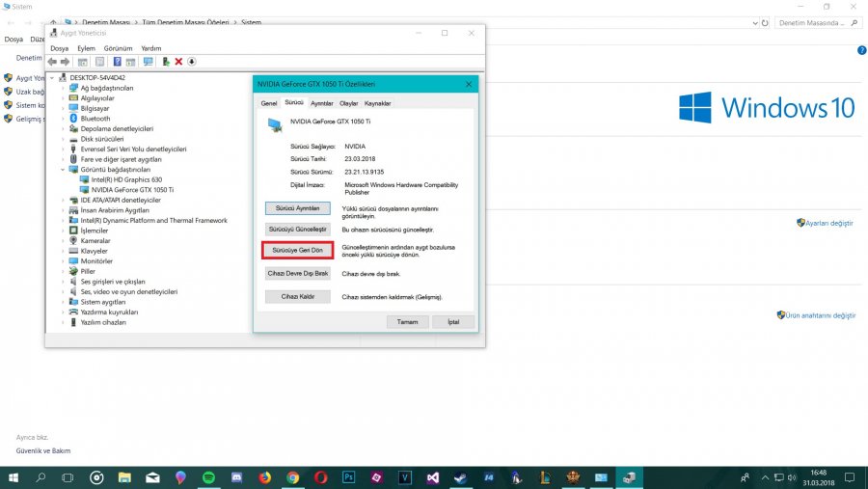The image size is (868, 489).
Task: Click the Sürücü Ayrıntıları button
Action: [298, 208]
